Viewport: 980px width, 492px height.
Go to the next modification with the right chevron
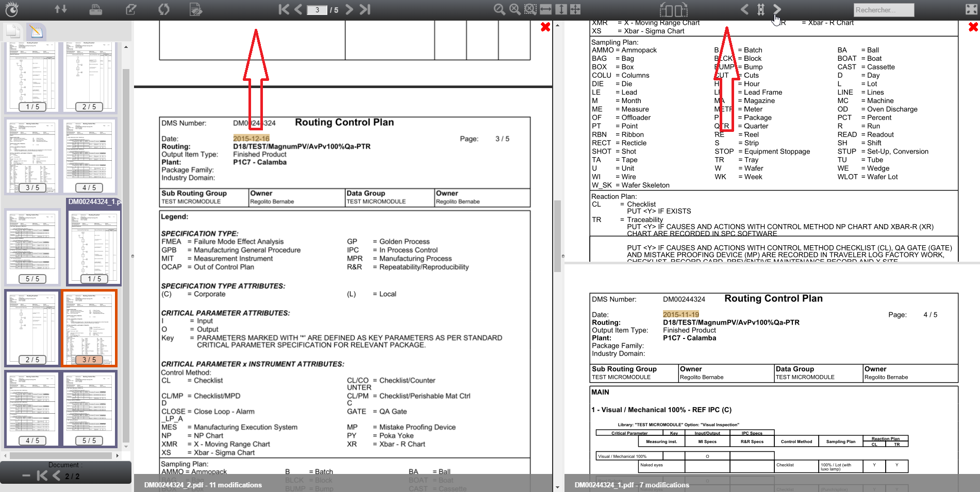pyautogui.click(x=777, y=9)
